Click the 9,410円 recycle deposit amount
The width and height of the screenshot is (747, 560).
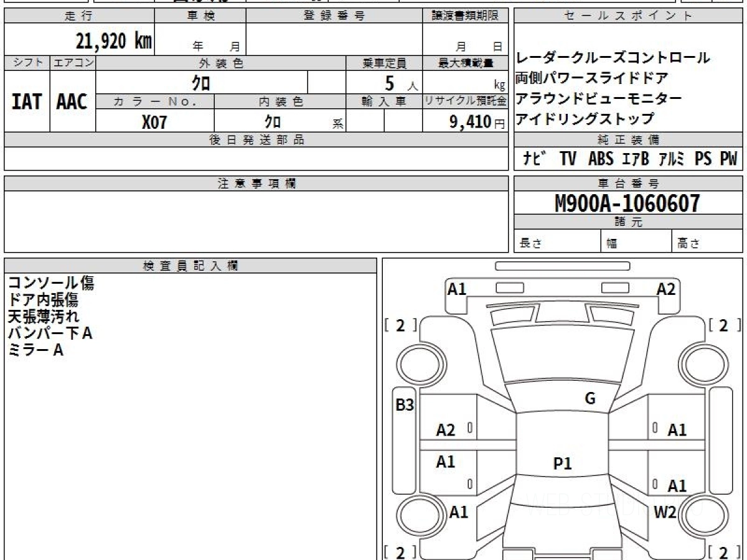click(477, 122)
